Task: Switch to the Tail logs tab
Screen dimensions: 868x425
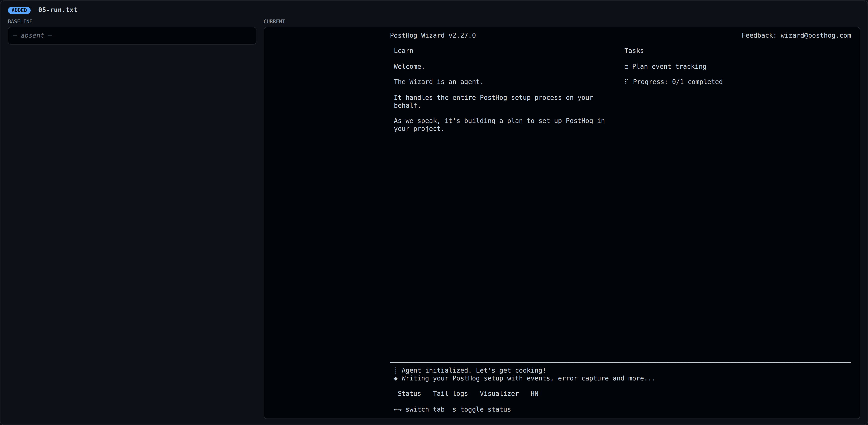Action: pos(450,394)
